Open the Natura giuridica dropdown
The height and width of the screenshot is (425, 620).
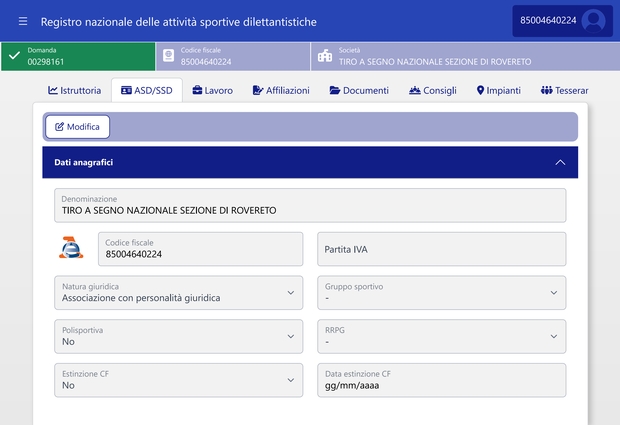(179, 293)
